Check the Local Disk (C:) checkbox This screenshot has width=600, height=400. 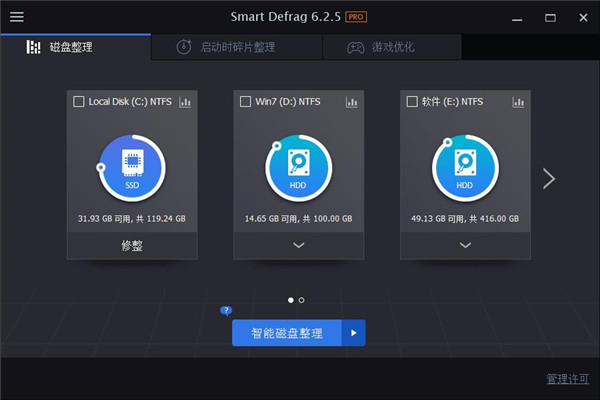[78, 101]
